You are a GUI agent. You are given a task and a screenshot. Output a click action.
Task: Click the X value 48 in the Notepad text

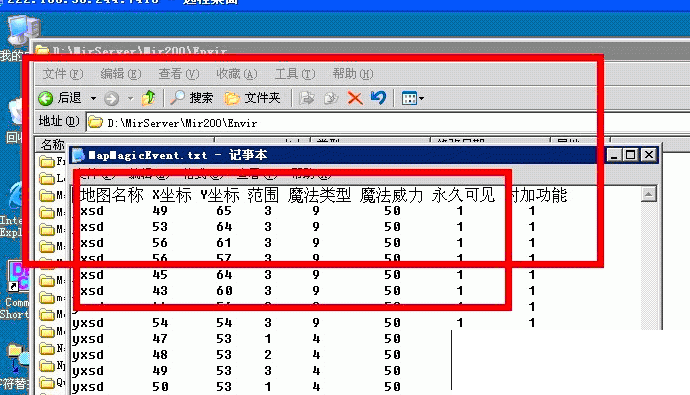pos(160,355)
